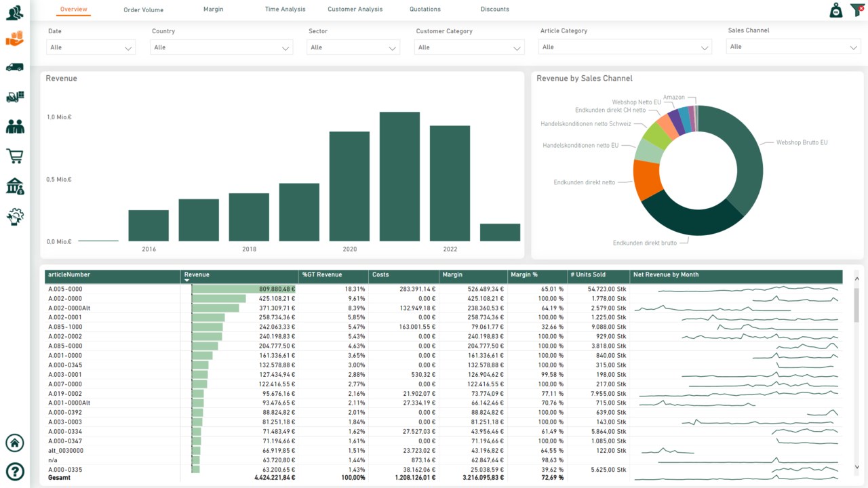This screenshot has height=488, width=868.
Task: Click the Webshop Netto EU legend label
Action: [x=636, y=102]
